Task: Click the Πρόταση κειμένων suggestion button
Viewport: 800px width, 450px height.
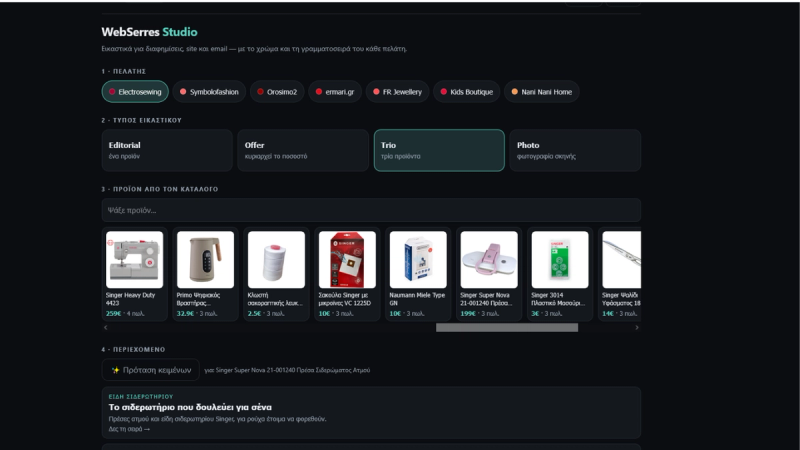Action: coord(151,370)
